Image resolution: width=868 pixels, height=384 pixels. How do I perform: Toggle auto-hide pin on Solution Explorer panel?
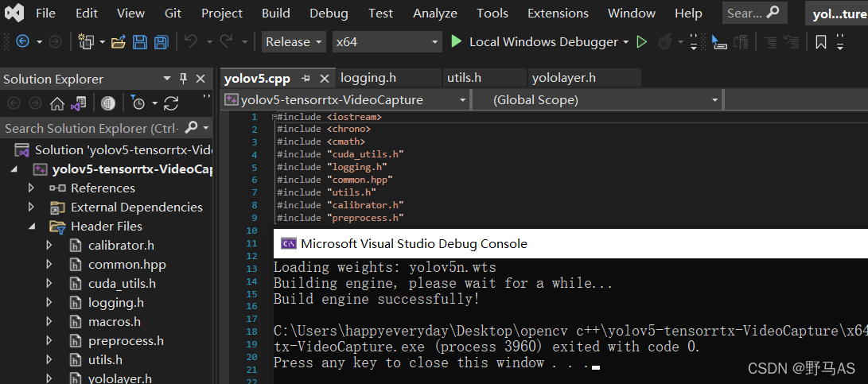point(184,79)
